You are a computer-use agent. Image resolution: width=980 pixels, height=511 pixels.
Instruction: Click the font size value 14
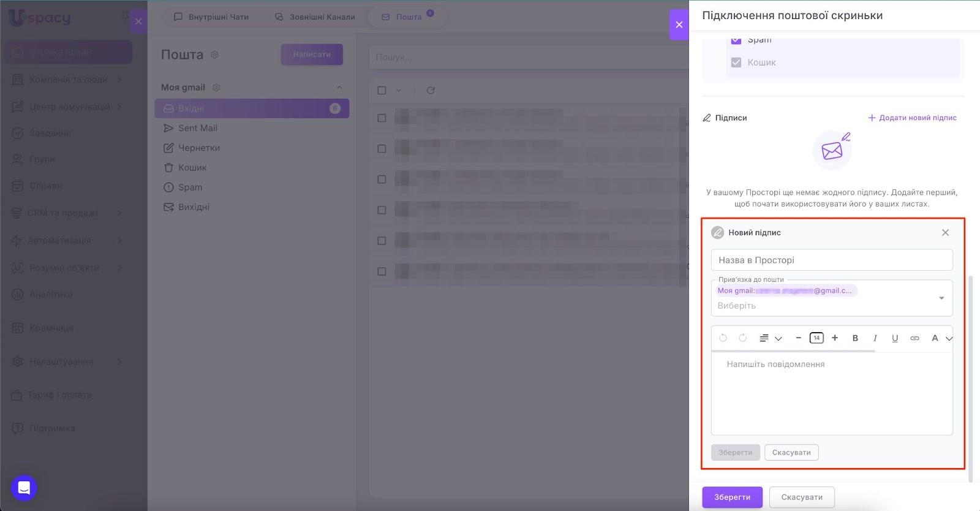[816, 338]
